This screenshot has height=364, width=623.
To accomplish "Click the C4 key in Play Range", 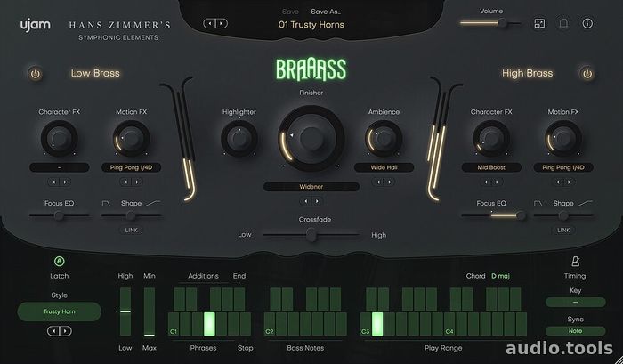I will [x=449, y=324].
